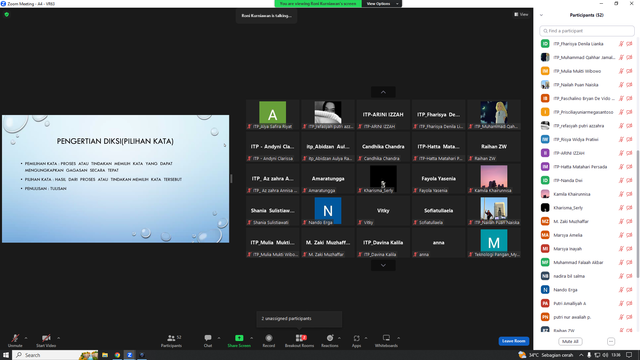The image size is (640, 360).
Task: Collapse the Participants panel chevron
Action: point(541,15)
